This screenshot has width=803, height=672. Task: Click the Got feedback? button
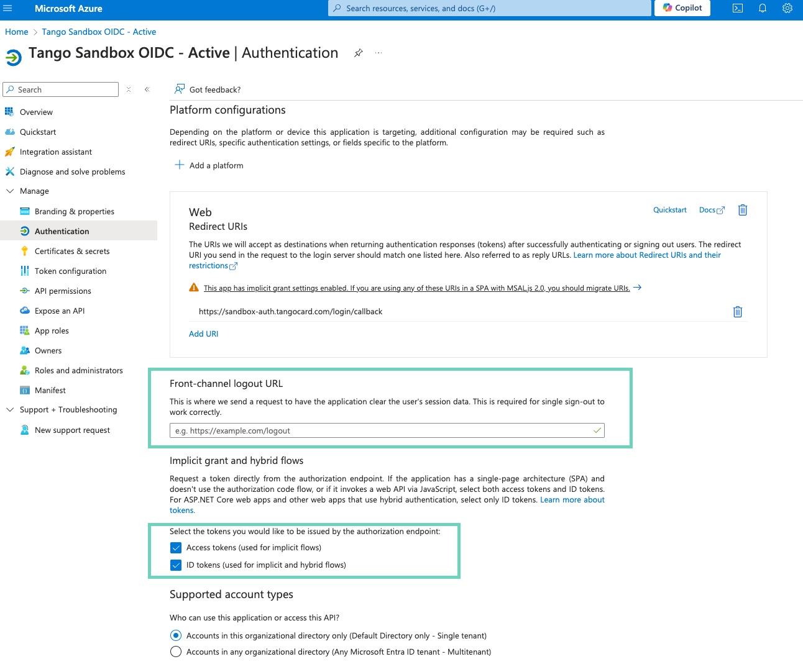pos(208,89)
